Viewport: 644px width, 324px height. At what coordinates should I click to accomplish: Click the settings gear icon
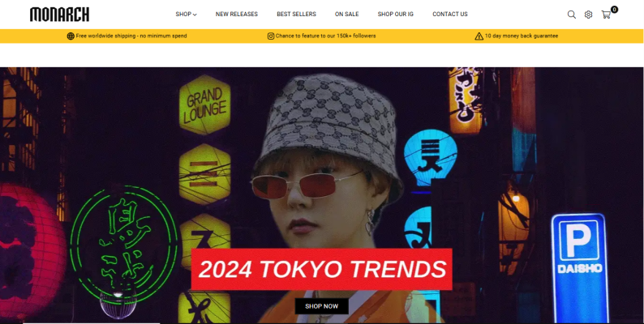(588, 15)
